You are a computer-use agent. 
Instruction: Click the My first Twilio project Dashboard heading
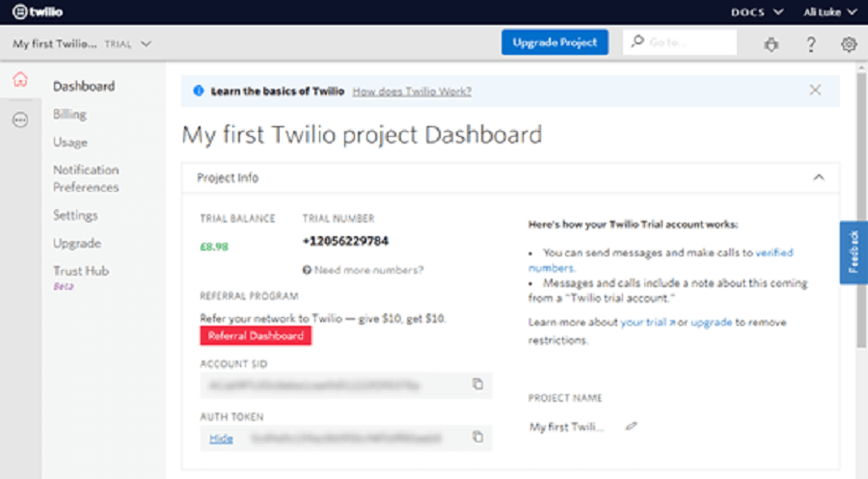point(362,134)
